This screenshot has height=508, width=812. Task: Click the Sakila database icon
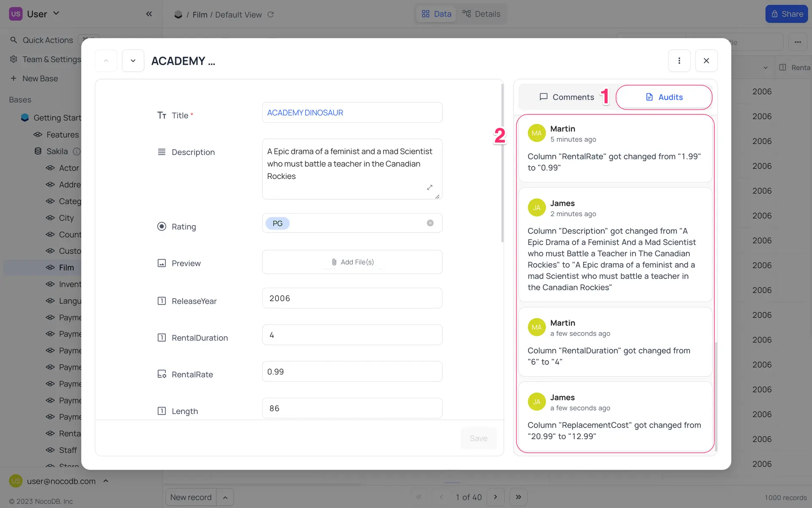tap(38, 151)
